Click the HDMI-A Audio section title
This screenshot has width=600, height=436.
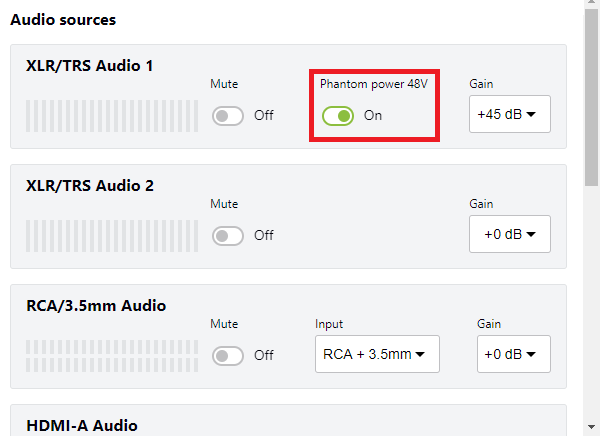[x=82, y=426]
